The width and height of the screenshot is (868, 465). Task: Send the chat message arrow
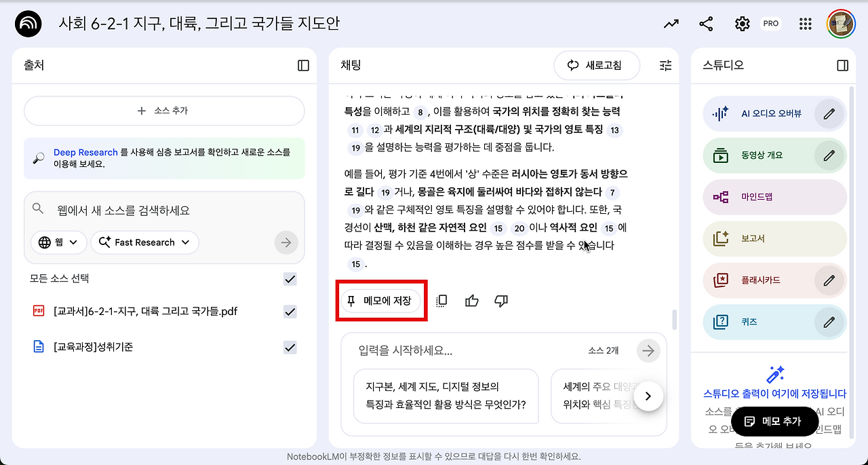click(649, 350)
